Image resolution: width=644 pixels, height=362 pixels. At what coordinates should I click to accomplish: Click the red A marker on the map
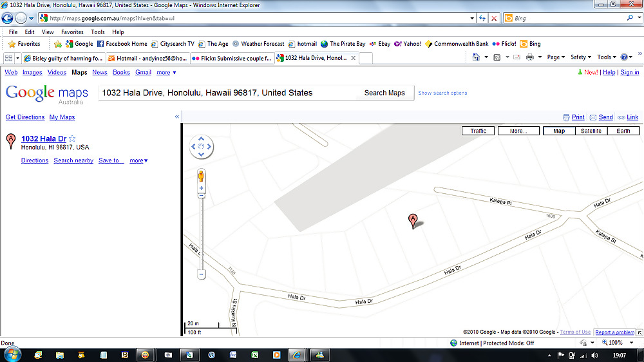(x=413, y=220)
